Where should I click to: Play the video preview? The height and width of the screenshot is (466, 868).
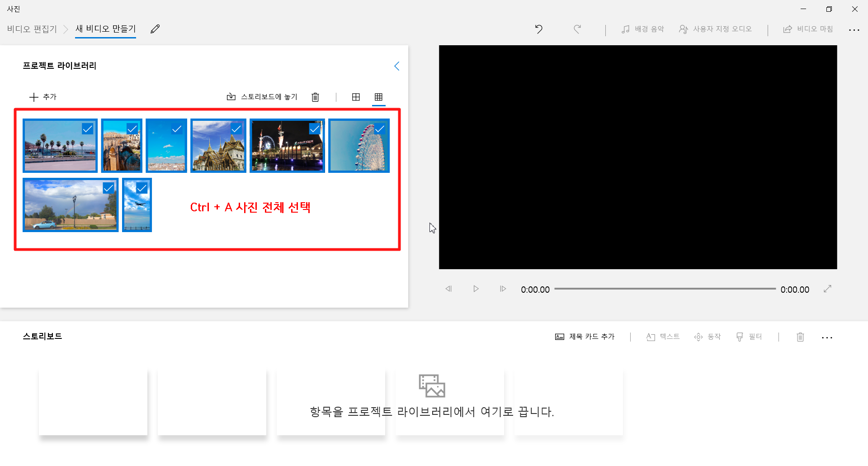[476, 289]
